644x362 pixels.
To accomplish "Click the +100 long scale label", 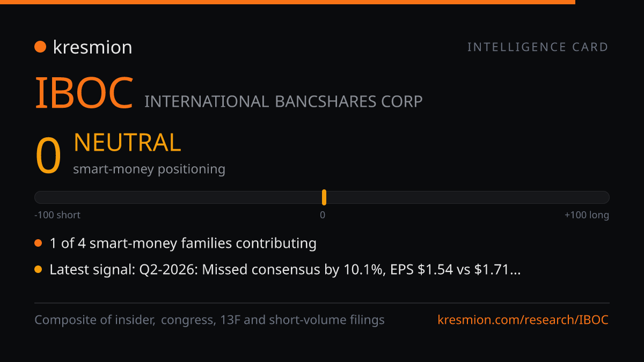I will click(587, 215).
